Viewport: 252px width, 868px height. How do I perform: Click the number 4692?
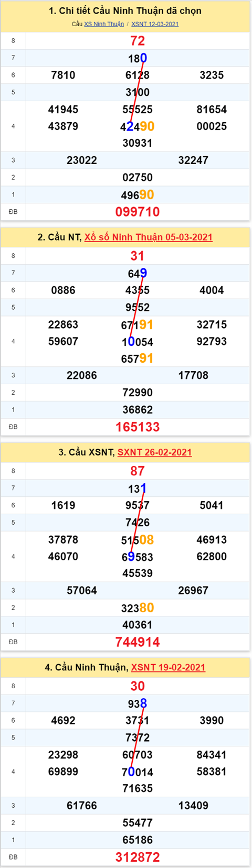click(63, 721)
